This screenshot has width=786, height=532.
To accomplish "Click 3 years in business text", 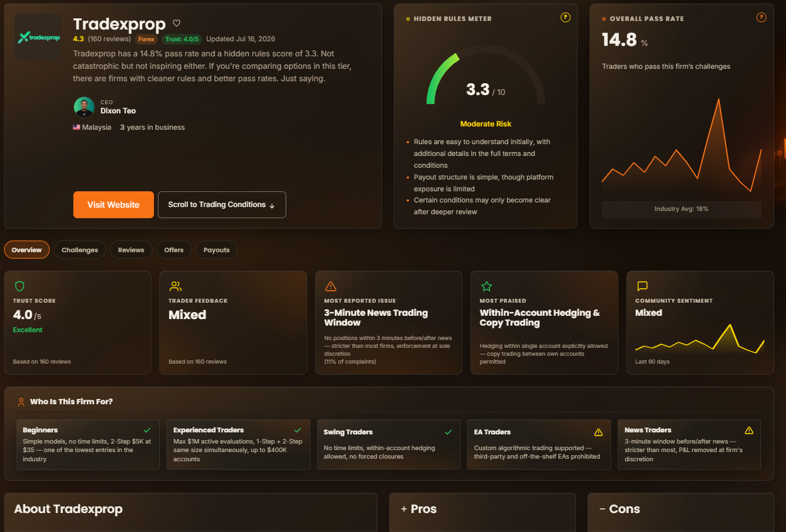I will 153,127.
